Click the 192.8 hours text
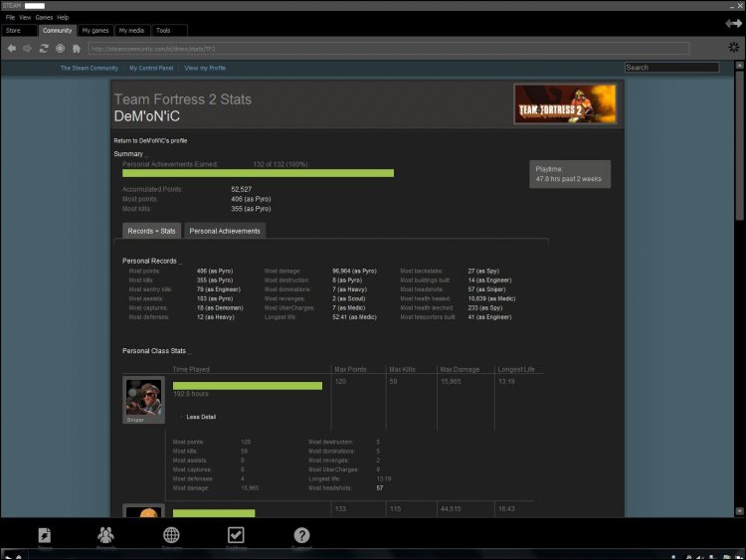 (x=191, y=394)
